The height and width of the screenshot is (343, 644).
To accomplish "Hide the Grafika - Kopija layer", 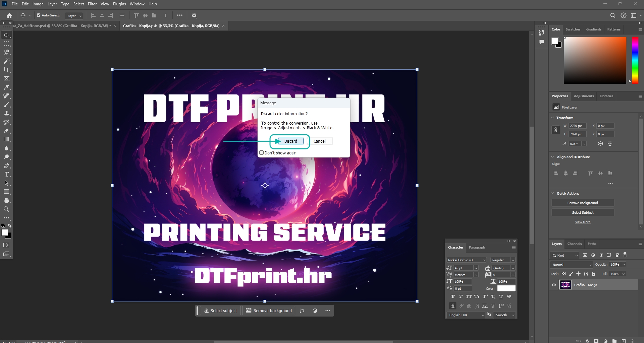I will (554, 285).
